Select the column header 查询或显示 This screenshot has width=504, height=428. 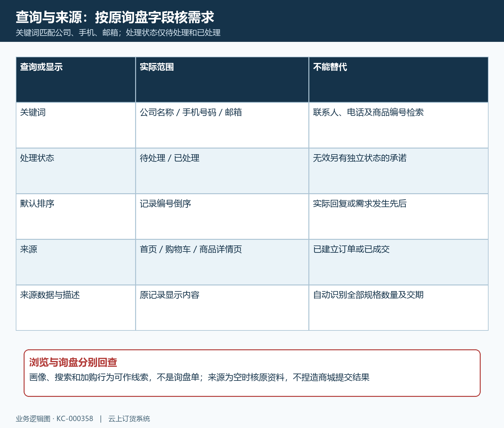tap(76, 80)
